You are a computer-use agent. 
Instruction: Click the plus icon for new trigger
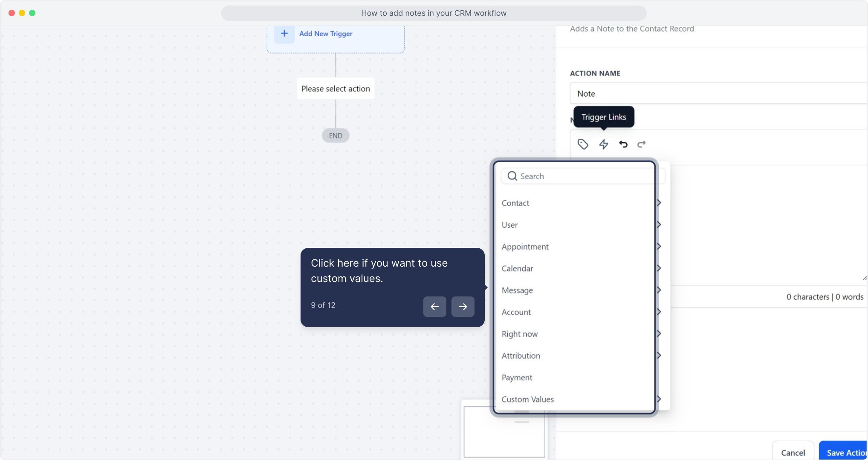(284, 34)
